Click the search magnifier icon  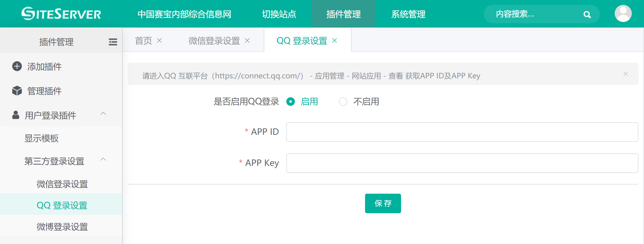587,14
